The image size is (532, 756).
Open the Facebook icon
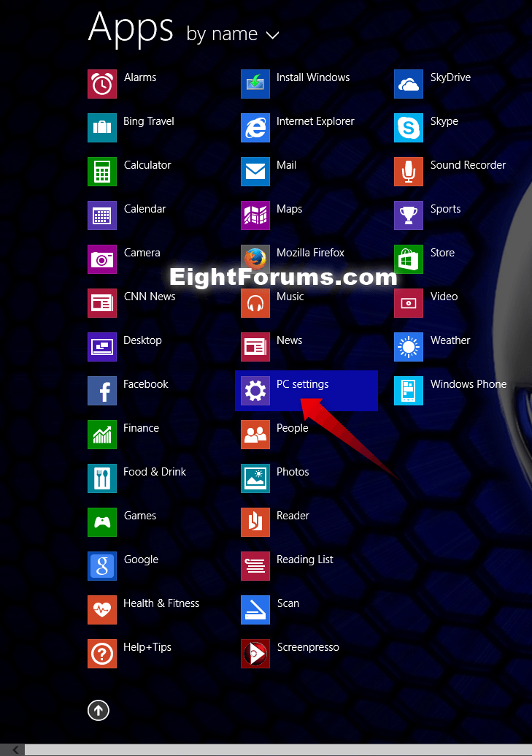tap(101, 391)
